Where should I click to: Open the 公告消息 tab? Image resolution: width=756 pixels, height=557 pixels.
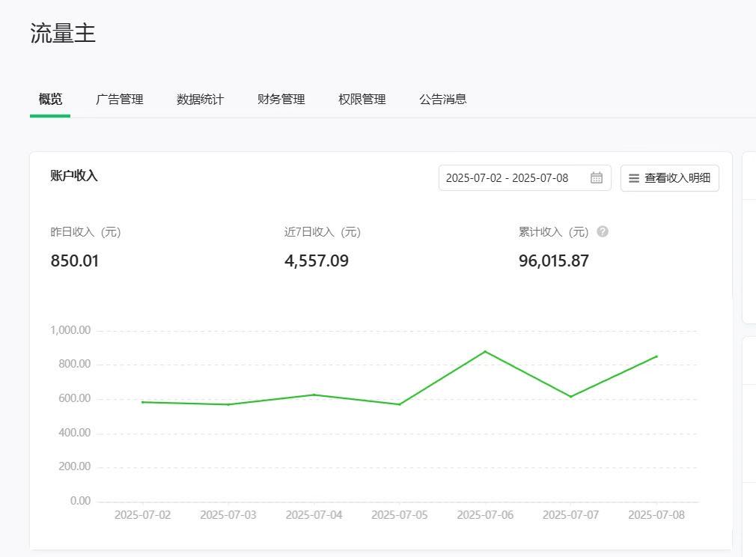click(442, 100)
